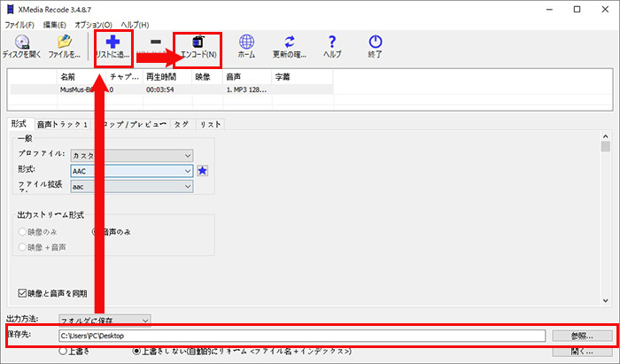Open the format dropdown showing AAC
The width and height of the screenshot is (620, 364).
pyautogui.click(x=131, y=170)
